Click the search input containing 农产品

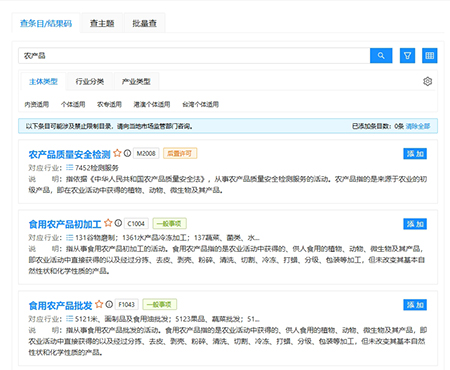194,56
